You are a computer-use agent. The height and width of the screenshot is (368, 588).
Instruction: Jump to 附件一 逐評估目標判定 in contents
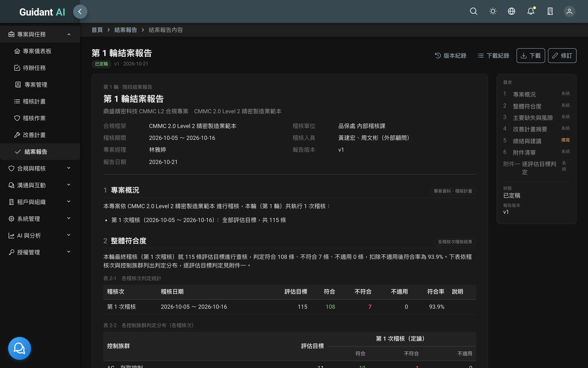click(x=536, y=168)
